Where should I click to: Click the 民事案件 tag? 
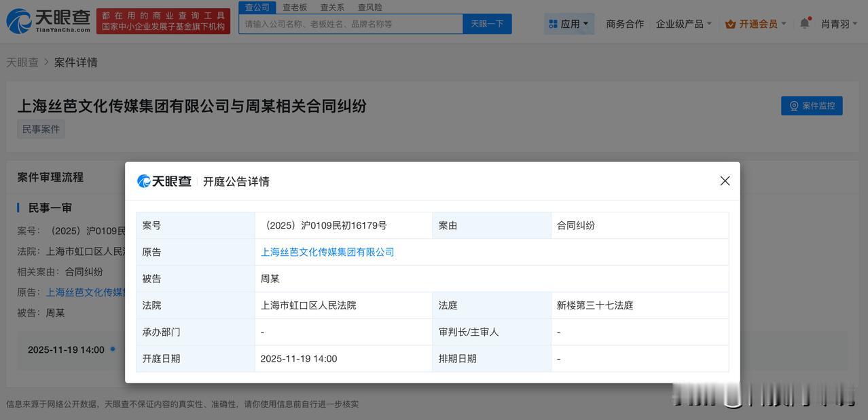[x=41, y=129]
